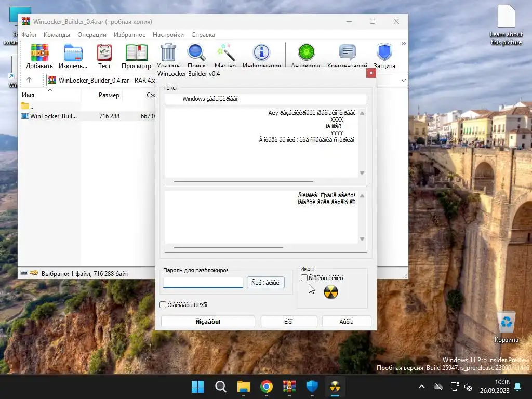Screen dimensions: 532x399
Task: Open the notification bell
Action: tap(518, 387)
